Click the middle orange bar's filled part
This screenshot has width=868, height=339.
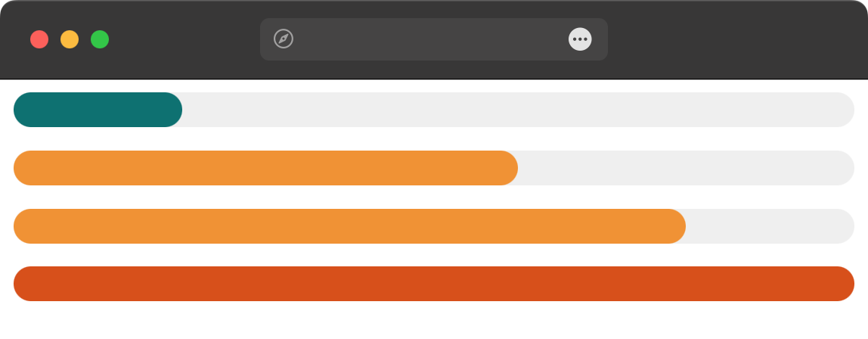(x=265, y=168)
